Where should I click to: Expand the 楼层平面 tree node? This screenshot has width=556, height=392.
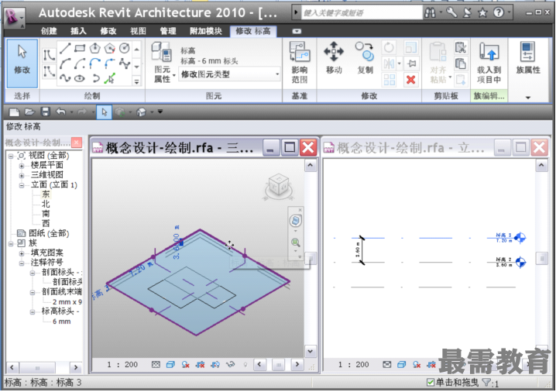pyautogui.click(x=22, y=166)
